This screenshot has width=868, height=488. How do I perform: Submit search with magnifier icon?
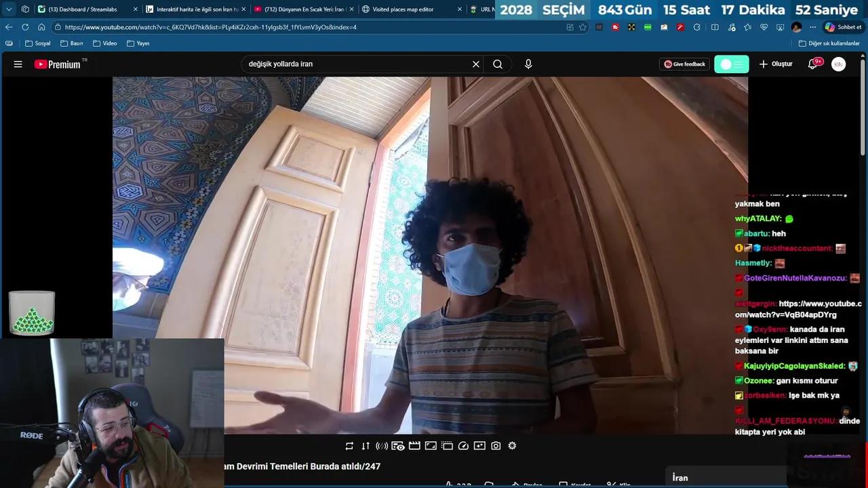(498, 64)
